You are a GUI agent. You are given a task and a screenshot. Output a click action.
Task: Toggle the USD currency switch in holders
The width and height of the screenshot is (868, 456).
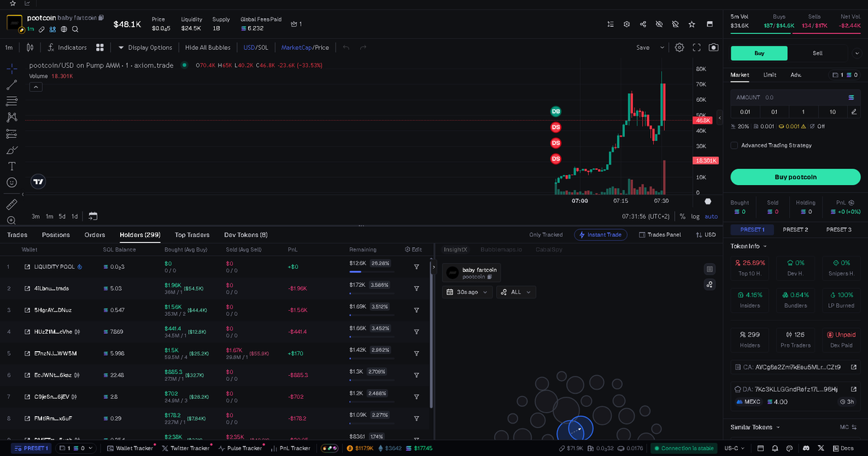[706, 235]
